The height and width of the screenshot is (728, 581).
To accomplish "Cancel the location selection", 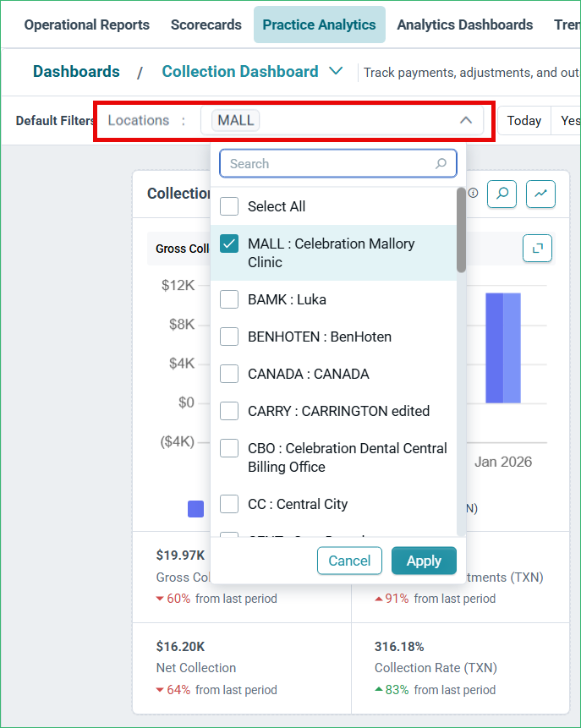I will point(349,561).
